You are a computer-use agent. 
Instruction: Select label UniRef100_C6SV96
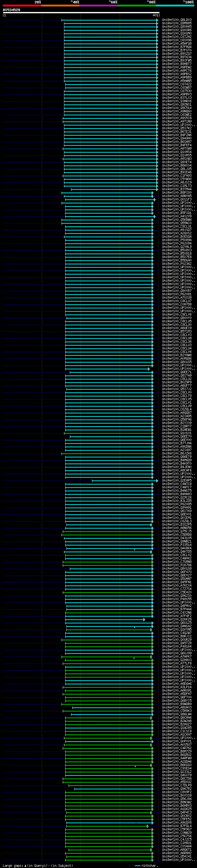177,40
